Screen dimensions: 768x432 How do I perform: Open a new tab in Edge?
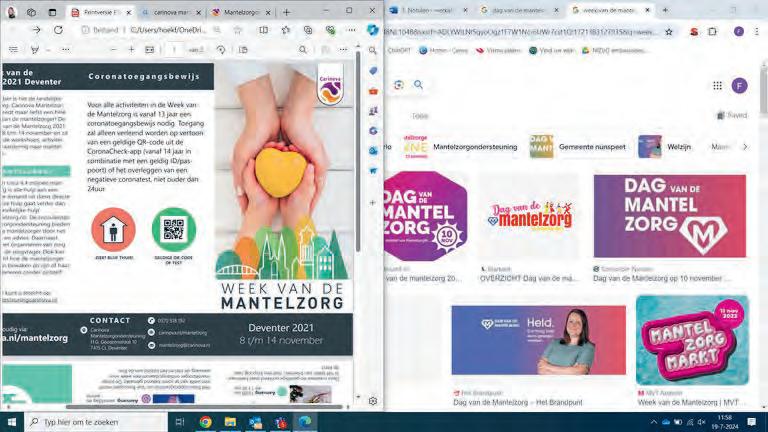287,12
